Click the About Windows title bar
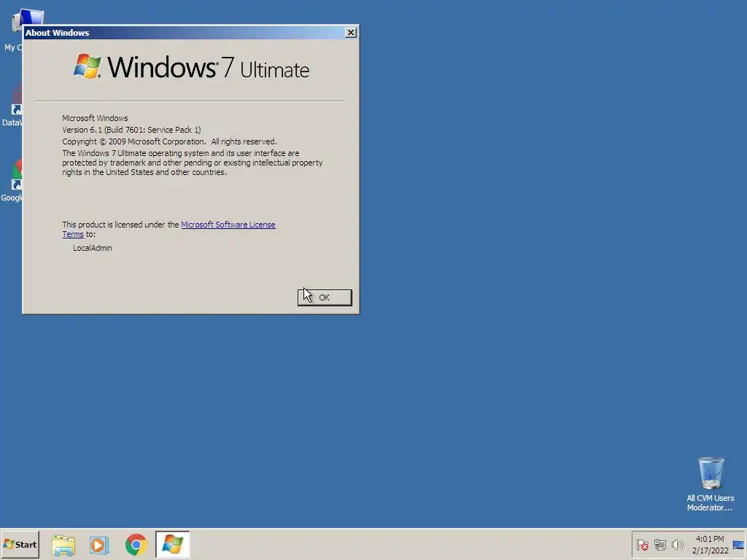The height and width of the screenshot is (560, 747). click(x=184, y=32)
